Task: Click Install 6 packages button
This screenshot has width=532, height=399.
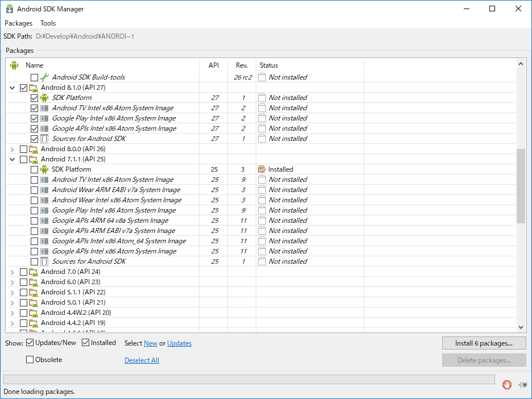Action: 484,343
